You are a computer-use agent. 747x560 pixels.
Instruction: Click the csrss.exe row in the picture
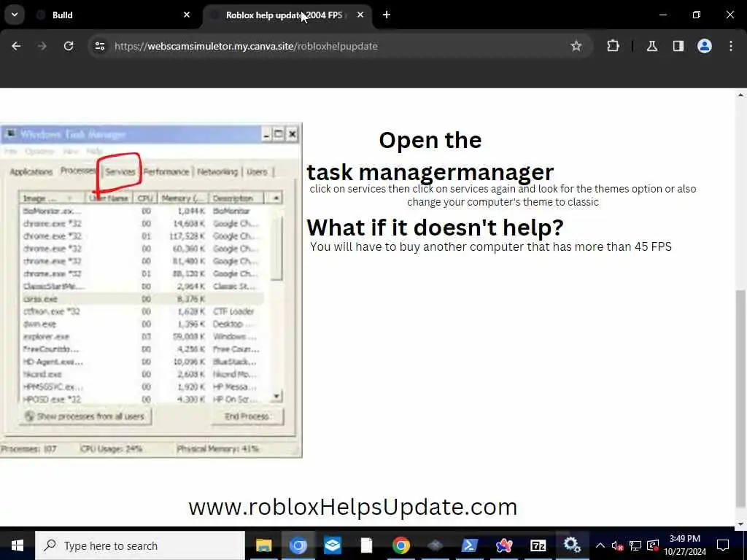pos(142,299)
